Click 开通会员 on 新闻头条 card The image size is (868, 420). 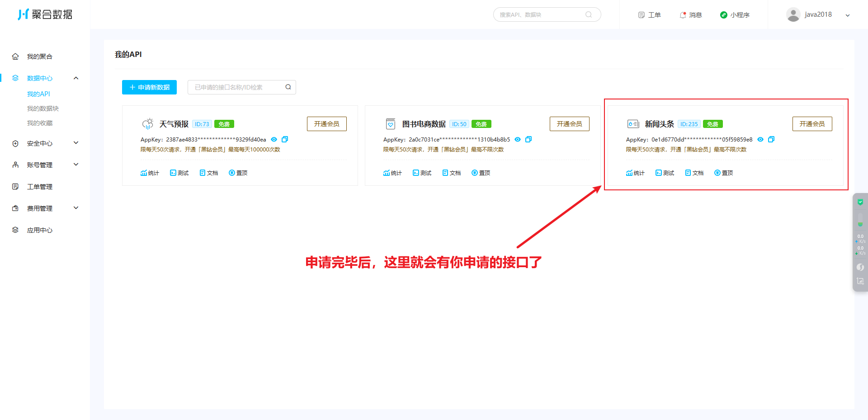[x=812, y=124]
